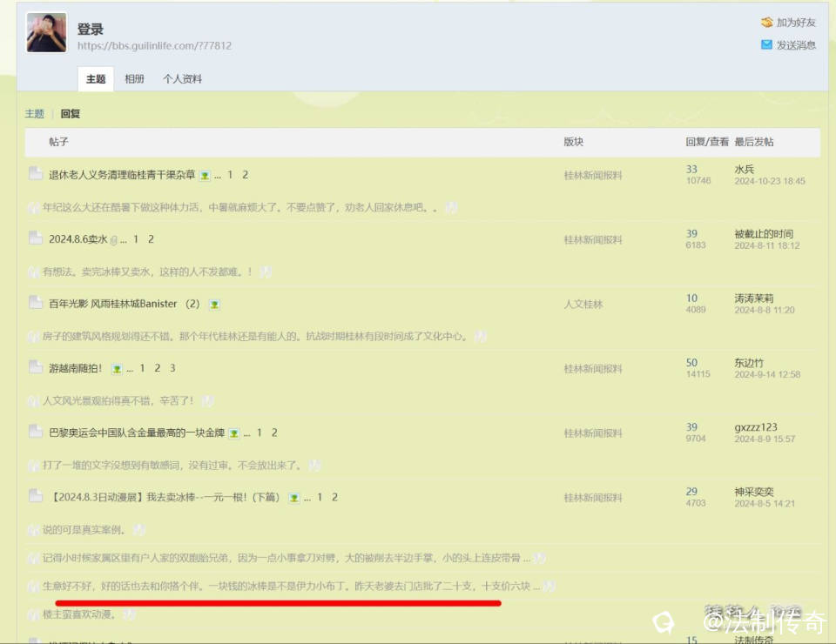Open the 个人资料 tab
This screenshot has width=836, height=644.
[182, 79]
